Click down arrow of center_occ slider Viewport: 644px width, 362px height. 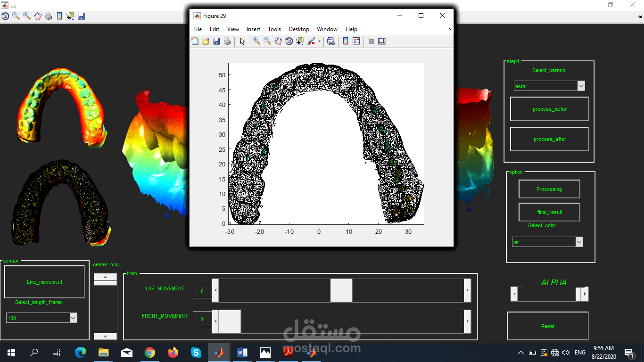106,336
